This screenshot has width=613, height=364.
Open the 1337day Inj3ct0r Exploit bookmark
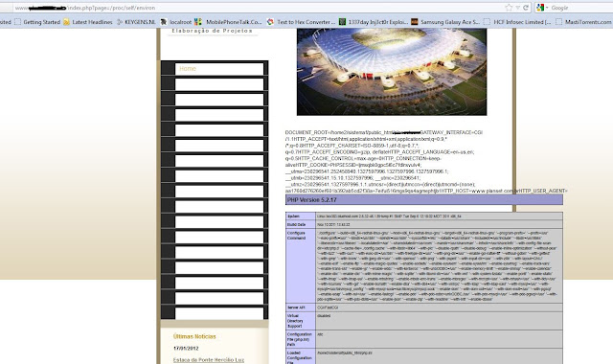tap(374, 22)
